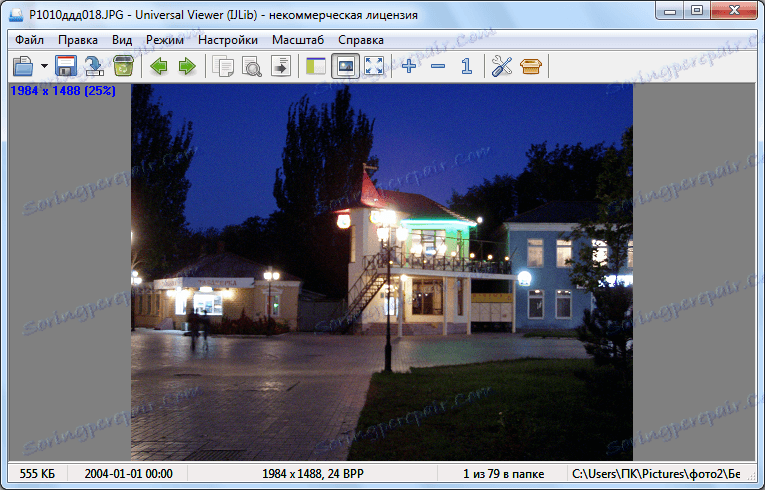765x490 pixels.
Task: Click the 2004-01-01 00:00 date in status bar
Action: pyautogui.click(x=128, y=473)
